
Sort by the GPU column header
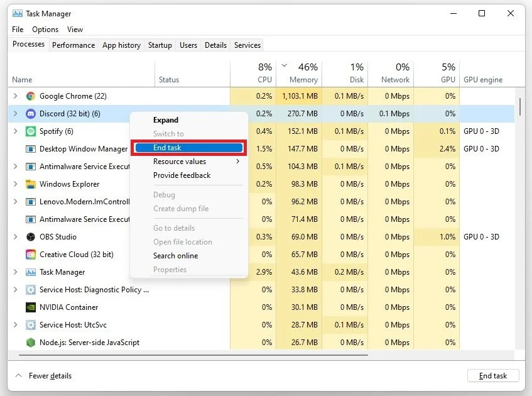pyautogui.click(x=437, y=74)
